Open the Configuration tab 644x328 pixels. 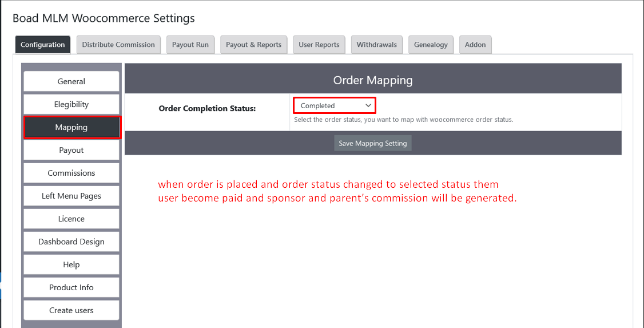click(x=43, y=45)
